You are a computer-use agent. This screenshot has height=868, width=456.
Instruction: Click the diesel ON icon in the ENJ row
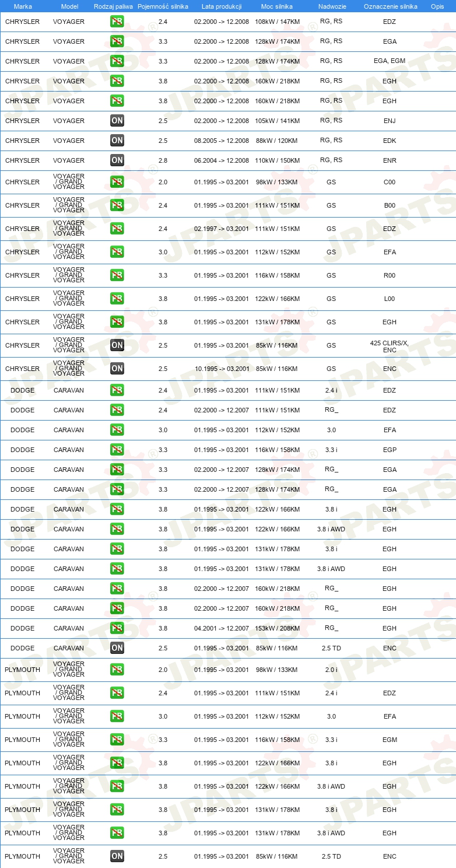[117, 121]
